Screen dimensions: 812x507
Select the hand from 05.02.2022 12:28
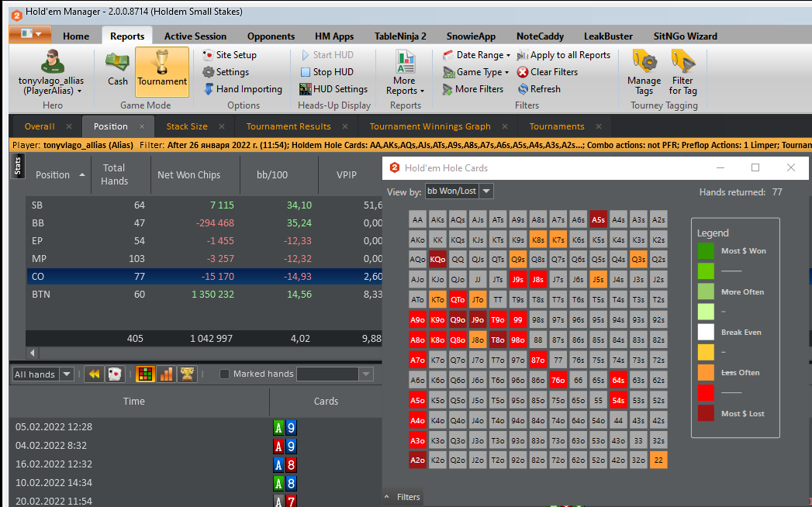coord(195,427)
